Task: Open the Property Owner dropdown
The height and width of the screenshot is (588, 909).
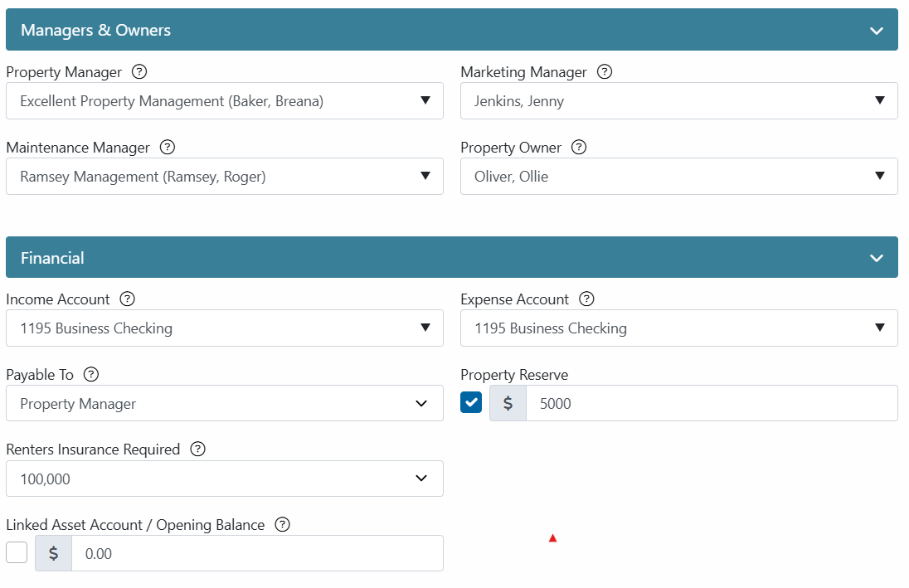Action: (679, 177)
